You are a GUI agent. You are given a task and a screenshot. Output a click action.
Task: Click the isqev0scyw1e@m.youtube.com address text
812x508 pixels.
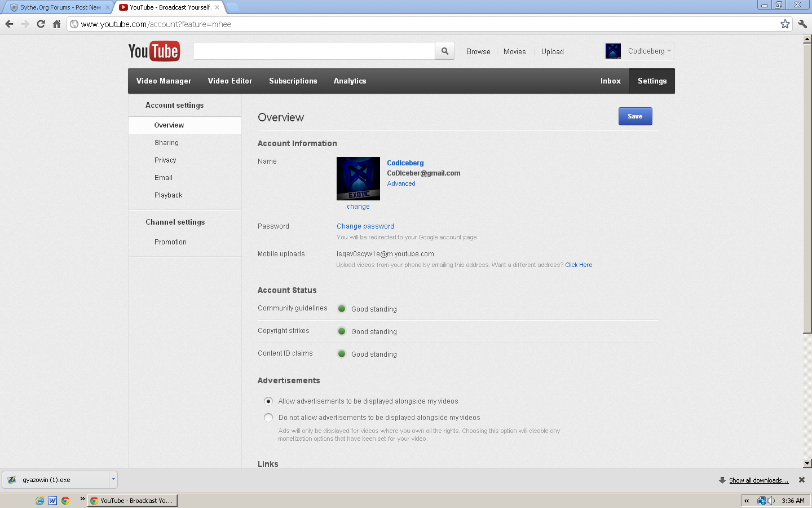click(x=385, y=254)
